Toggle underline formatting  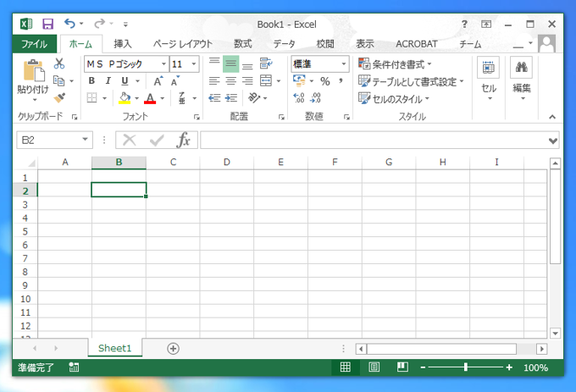tap(125, 80)
